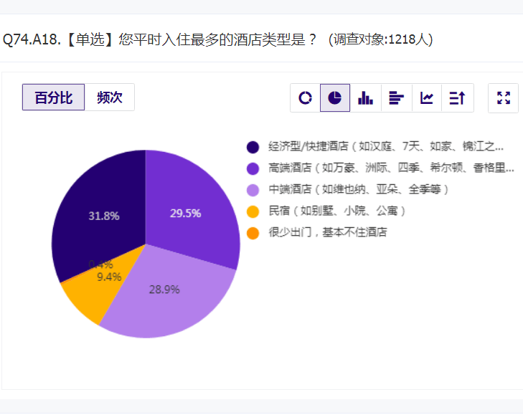Switch to vertical bar chart view

point(366,98)
